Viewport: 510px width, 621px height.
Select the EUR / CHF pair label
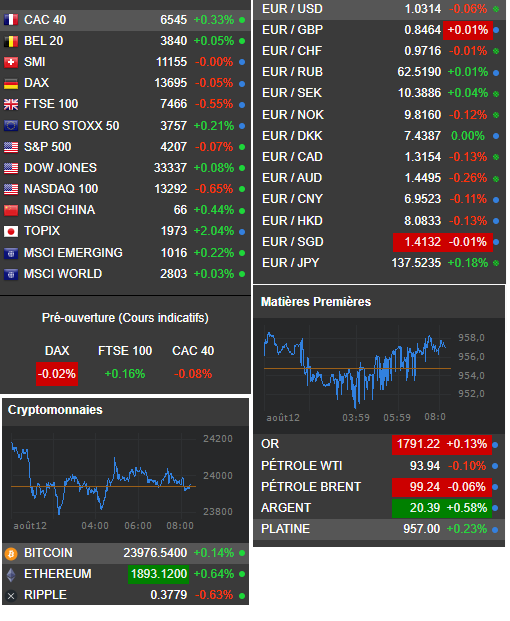tap(292, 51)
